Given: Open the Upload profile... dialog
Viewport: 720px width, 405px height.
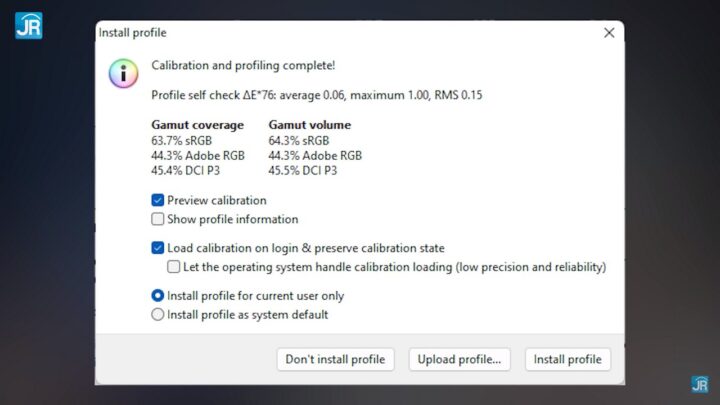Looking at the screenshot, I should (x=460, y=359).
